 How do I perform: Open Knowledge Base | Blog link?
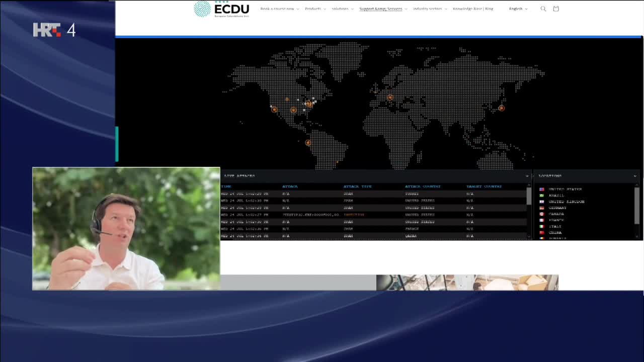tap(473, 9)
